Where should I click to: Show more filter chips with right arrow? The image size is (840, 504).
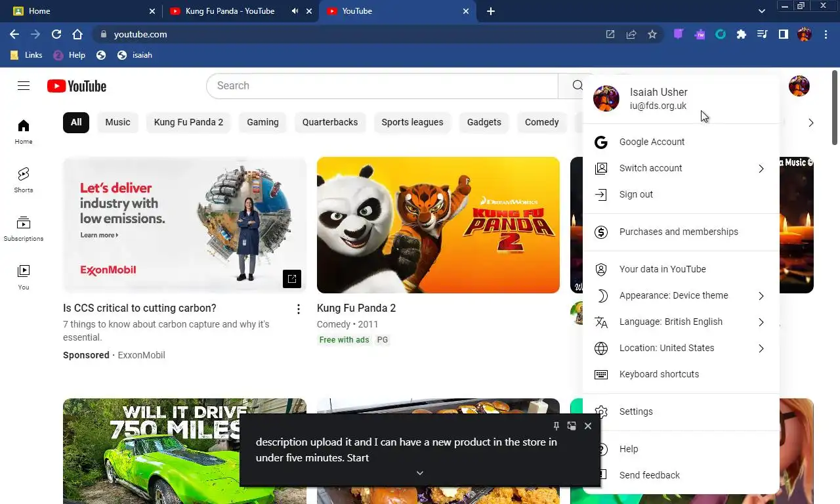811,123
